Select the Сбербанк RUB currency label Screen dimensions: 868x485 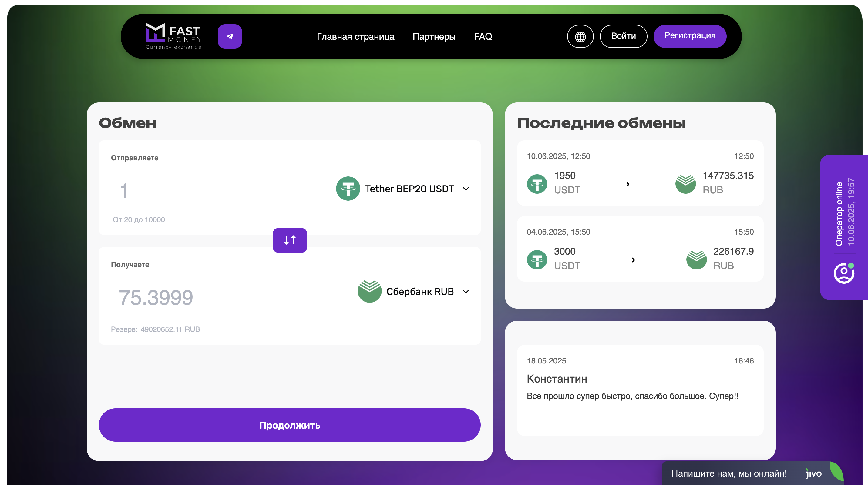(x=420, y=291)
